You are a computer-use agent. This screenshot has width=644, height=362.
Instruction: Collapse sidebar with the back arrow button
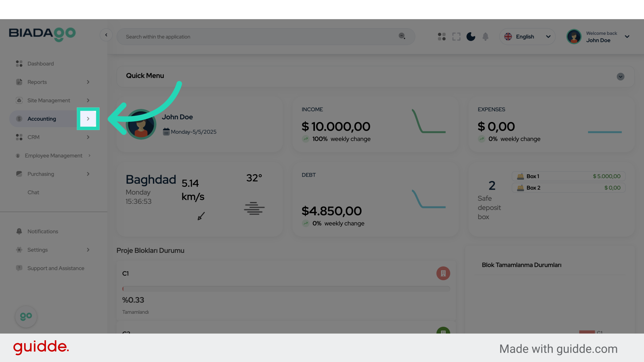click(106, 35)
